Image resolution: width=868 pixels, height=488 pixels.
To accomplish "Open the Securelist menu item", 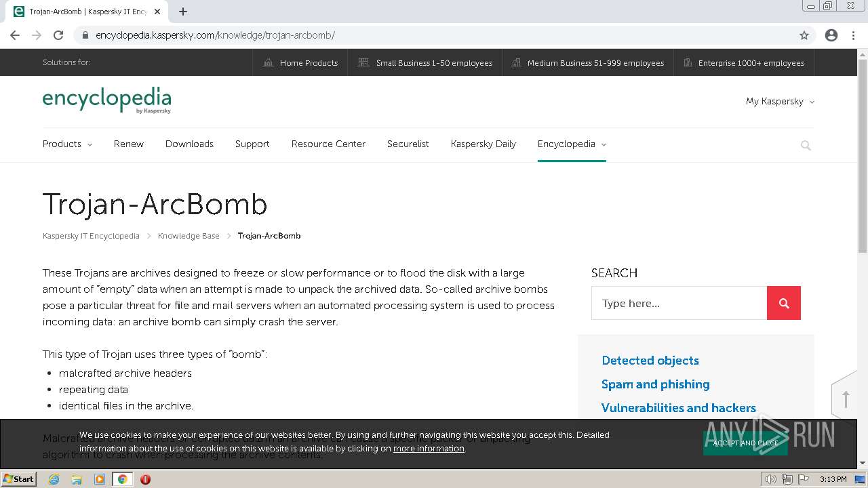I will [408, 144].
